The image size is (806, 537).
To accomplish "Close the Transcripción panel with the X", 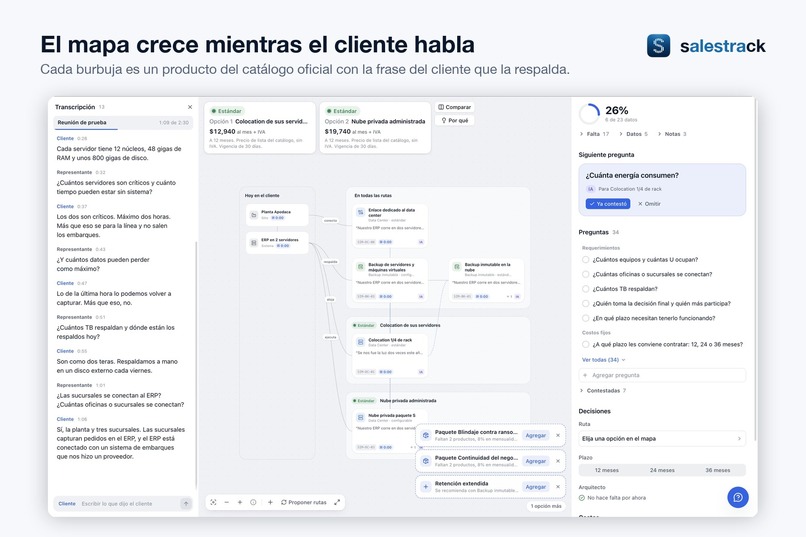I will coord(190,107).
